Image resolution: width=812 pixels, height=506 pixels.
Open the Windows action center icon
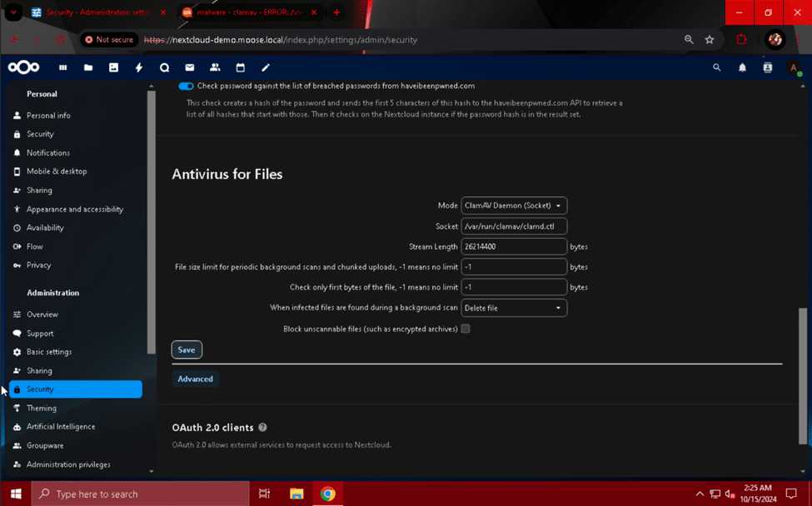coord(791,494)
